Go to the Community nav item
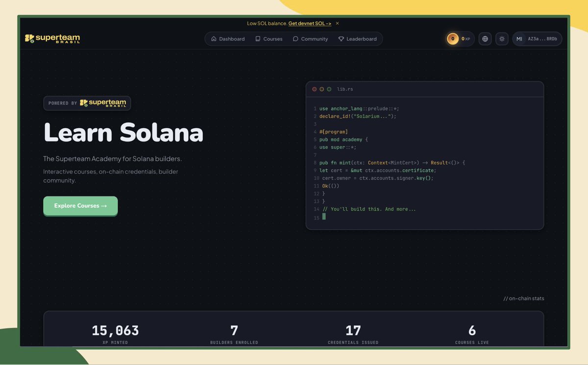Screen dimensions: 588x365 click(310, 39)
